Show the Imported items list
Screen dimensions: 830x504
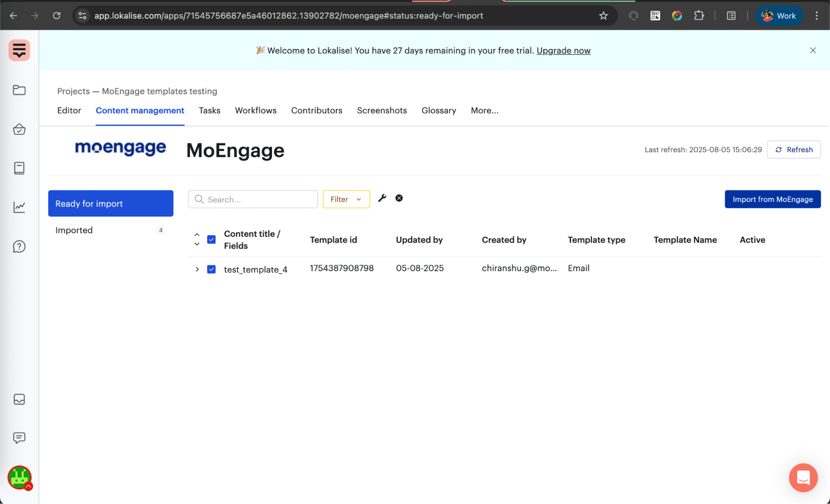(x=110, y=230)
